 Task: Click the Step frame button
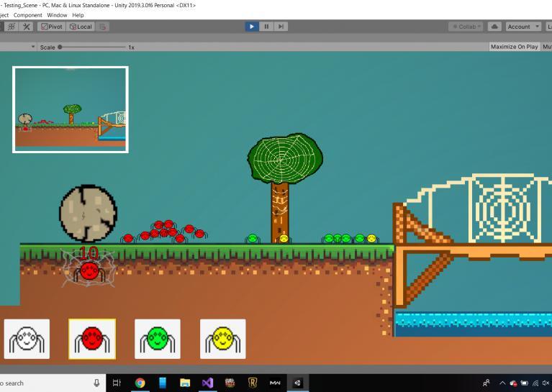tap(281, 27)
